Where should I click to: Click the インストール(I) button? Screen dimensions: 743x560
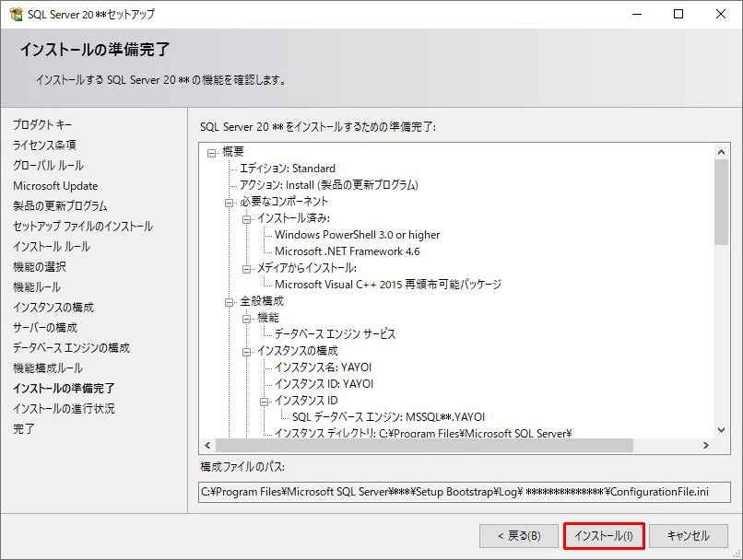point(604,536)
